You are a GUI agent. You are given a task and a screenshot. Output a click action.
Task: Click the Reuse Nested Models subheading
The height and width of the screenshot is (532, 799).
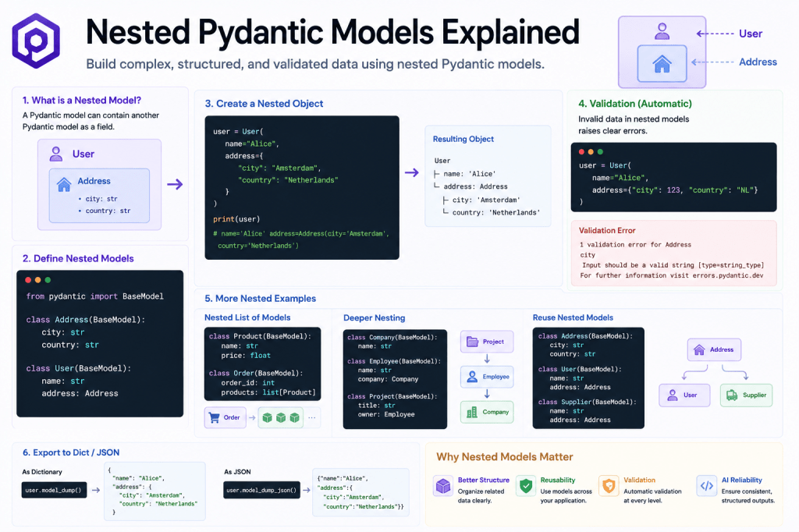[573, 317]
